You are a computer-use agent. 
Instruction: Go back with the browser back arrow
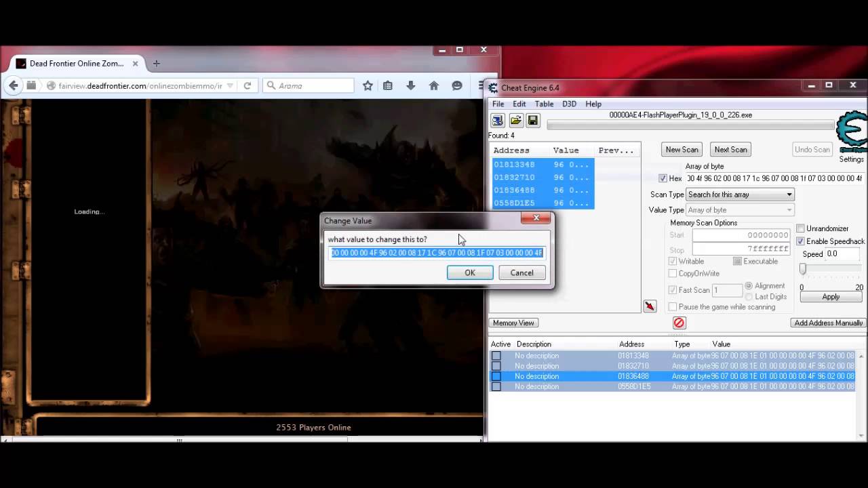tap(13, 85)
